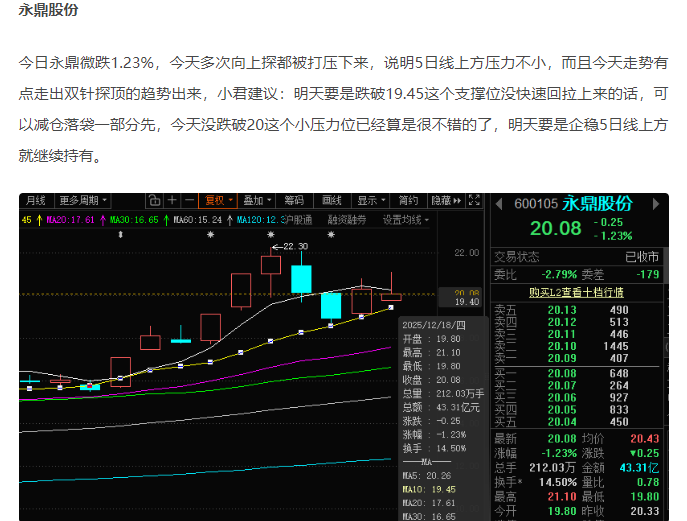This screenshot has width=687, height=521.
Task: Open the 筹码 chip distribution tab
Action: pos(294,201)
